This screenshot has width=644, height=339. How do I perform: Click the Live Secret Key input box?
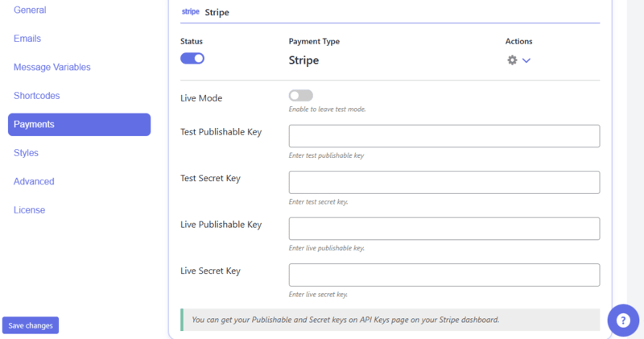point(444,275)
